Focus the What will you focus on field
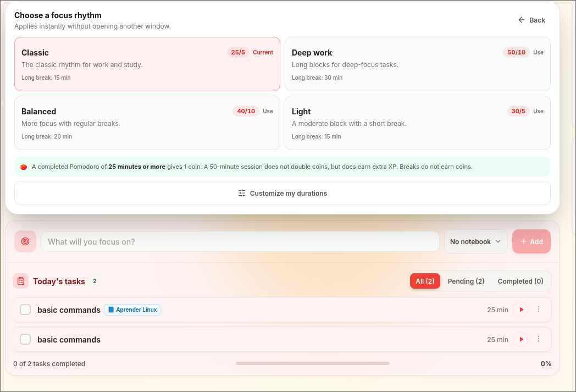Image resolution: width=576 pixels, height=392 pixels. click(x=240, y=241)
